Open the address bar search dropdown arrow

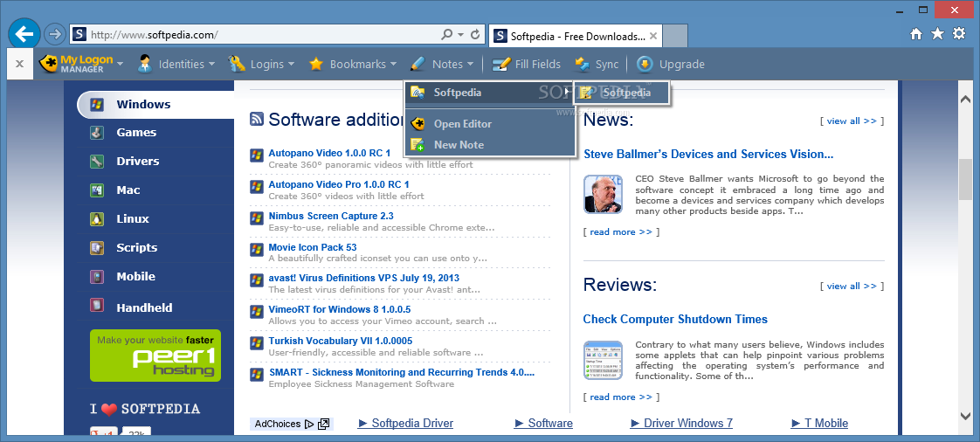click(x=460, y=35)
